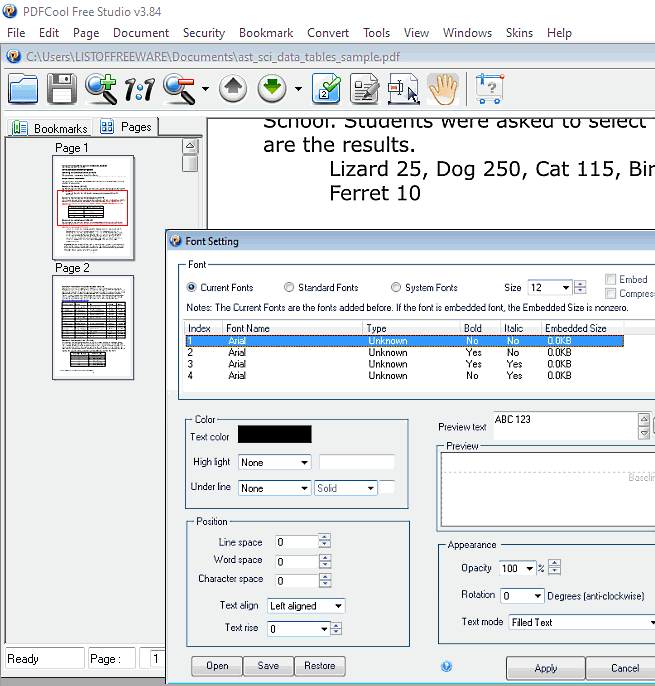
Task: Click the Character space stepper
Action: tap(325, 581)
